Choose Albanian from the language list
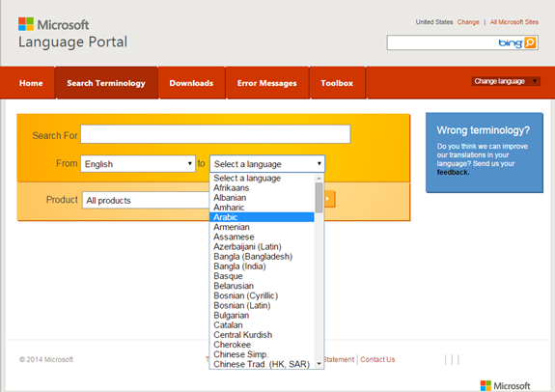This screenshot has width=555, height=392. click(262, 198)
